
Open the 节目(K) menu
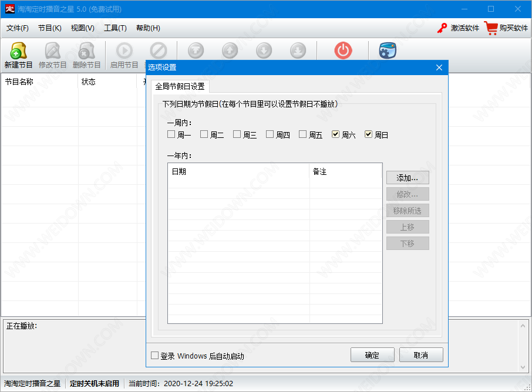(x=50, y=28)
